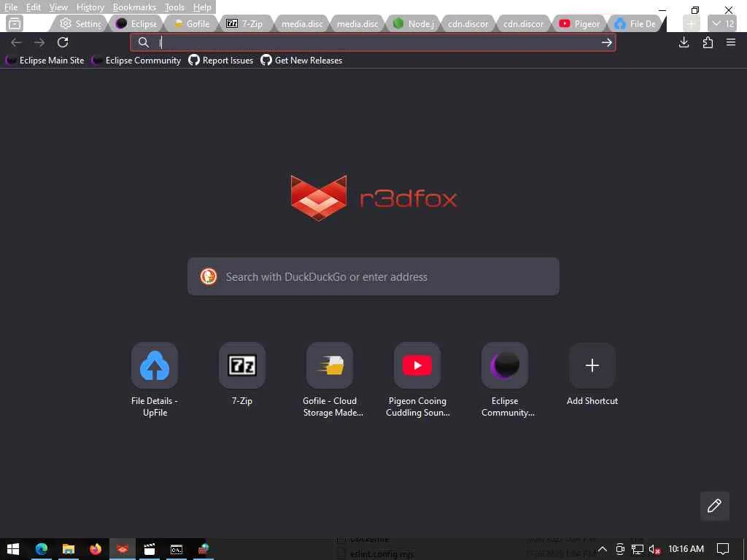Viewport: 747px width, 560px height.
Task: Open the Windows notification center
Action: pyautogui.click(x=723, y=549)
